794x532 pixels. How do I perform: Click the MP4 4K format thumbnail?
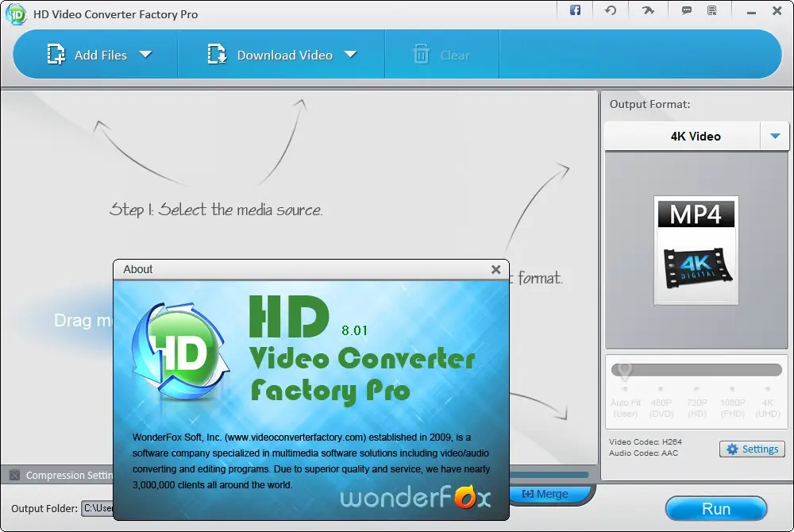coord(696,250)
